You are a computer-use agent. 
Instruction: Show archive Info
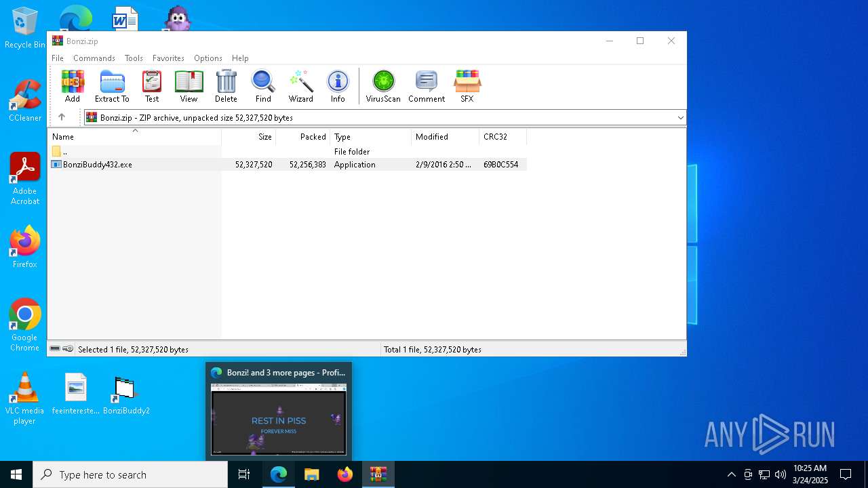click(x=338, y=86)
